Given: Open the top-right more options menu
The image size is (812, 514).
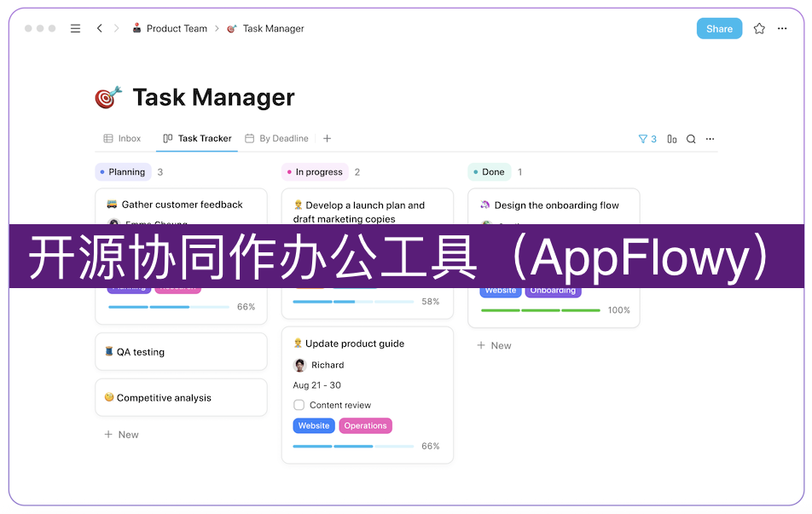Looking at the screenshot, I should [783, 28].
